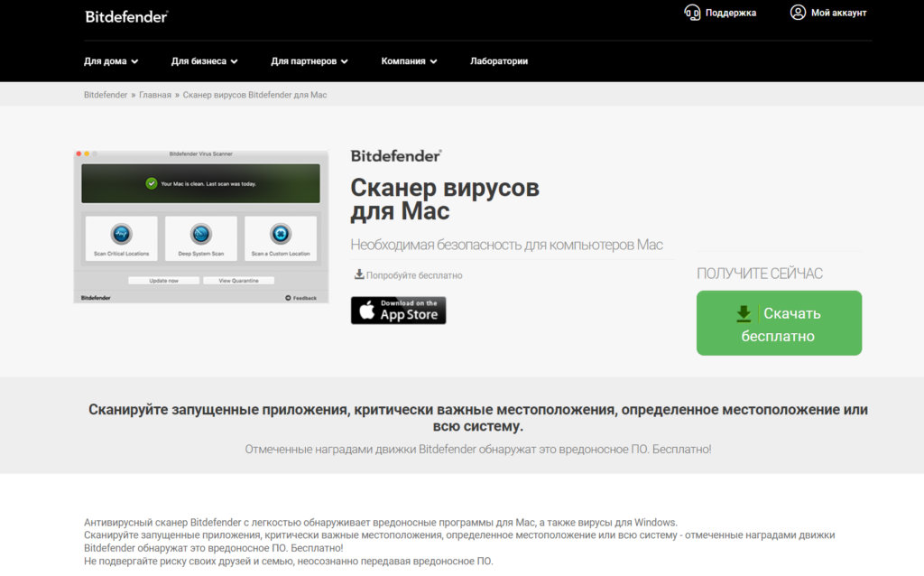Click the Попробуйте бесплатно link
Viewport: 924px width, 576px height.
tap(414, 275)
